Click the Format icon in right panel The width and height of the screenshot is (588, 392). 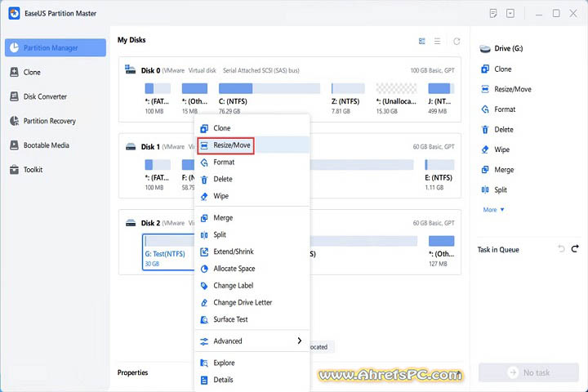[x=485, y=109]
